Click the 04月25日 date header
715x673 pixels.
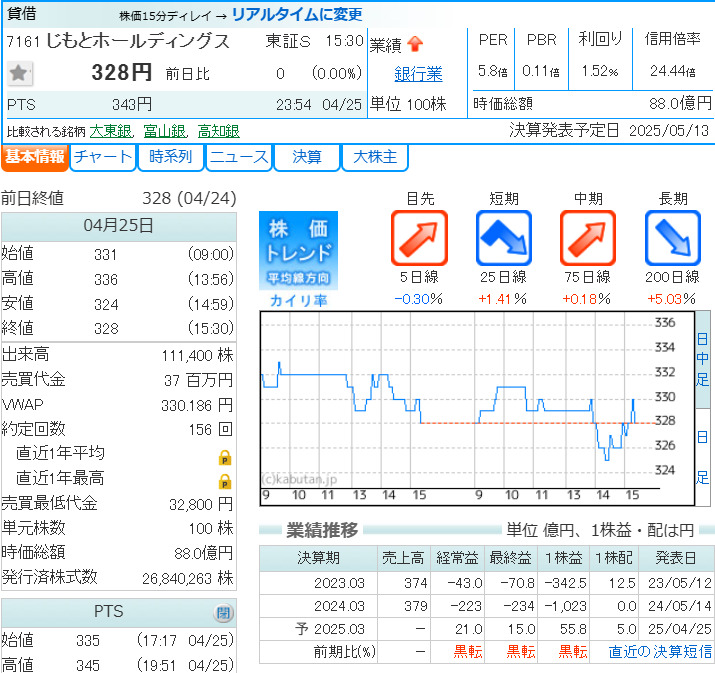pos(119,226)
